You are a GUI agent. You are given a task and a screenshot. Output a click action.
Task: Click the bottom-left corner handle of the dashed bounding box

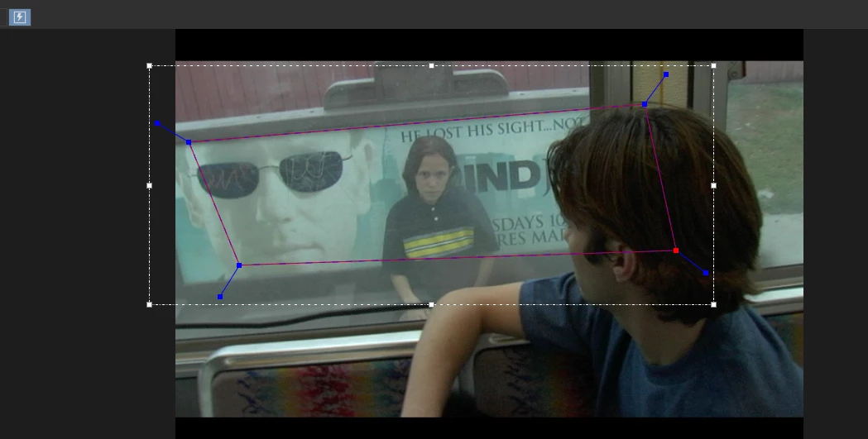[150, 304]
